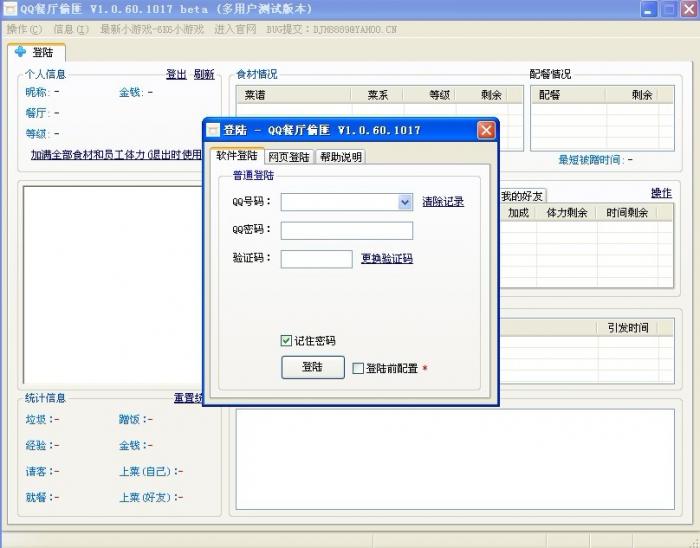This screenshot has height=548, width=700.
Task: Open the 信息(I) menu
Action: [x=71, y=29]
